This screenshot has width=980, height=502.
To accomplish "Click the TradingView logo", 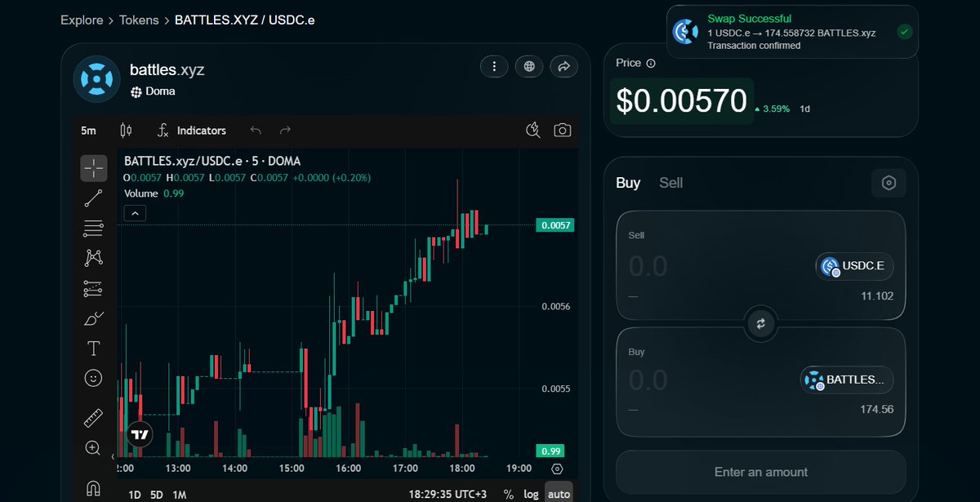I will pyautogui.click(x=140, y=434).
